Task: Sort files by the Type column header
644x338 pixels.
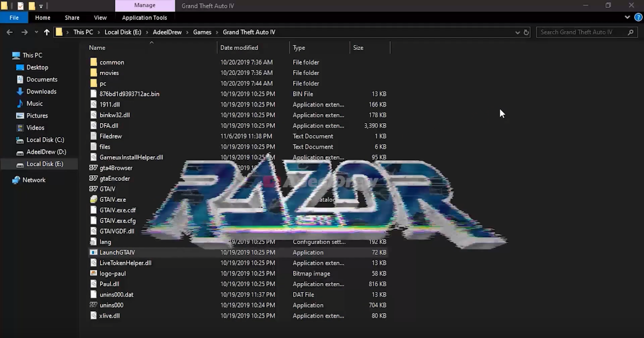Action: pyautogui.click(x=320, y=48)
